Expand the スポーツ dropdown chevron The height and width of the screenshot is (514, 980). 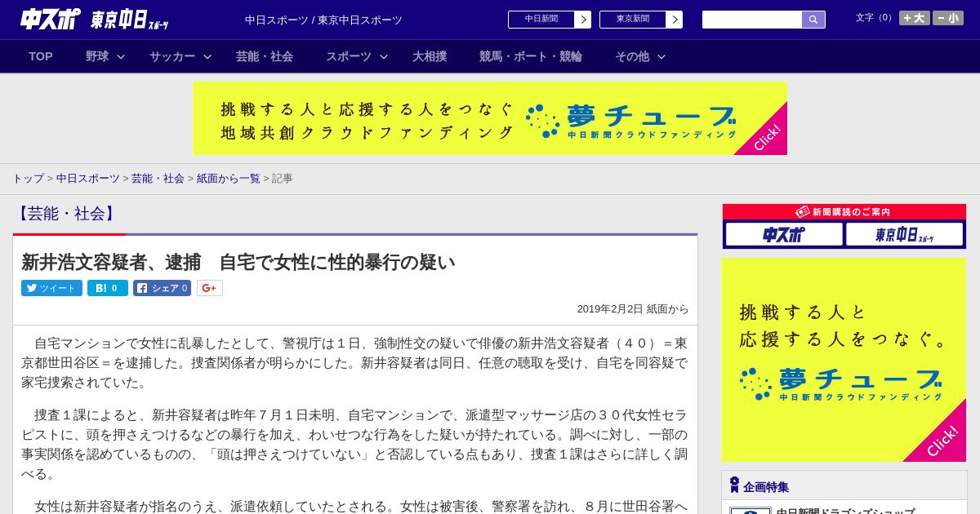[384, 56]
